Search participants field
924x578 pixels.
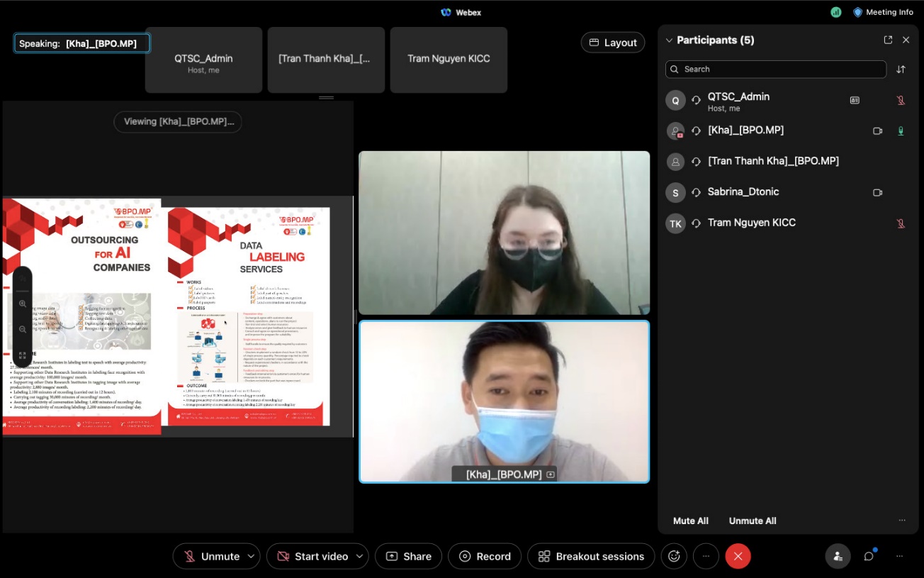point(776,70)
